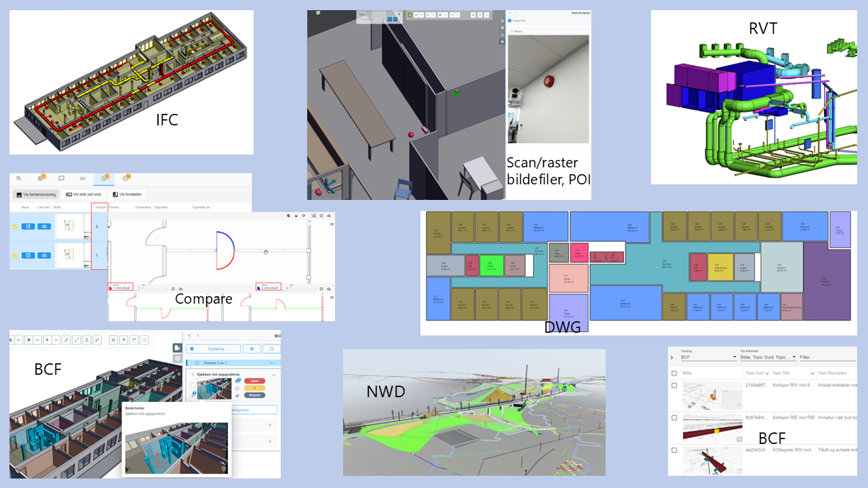The image size is (868, 488).
Task: Open the search tab in Compare panel
Action: [x=18, y=178]
